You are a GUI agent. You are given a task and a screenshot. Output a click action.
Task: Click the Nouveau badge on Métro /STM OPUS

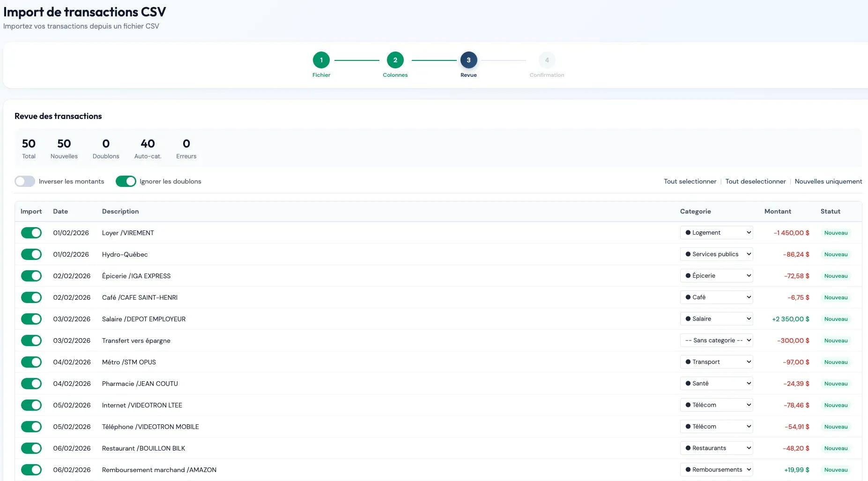pos(836,362)
